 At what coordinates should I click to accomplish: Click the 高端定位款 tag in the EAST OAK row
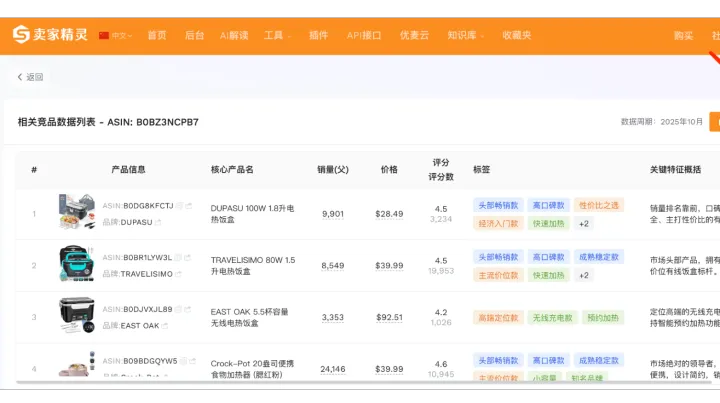click(x=498, y=318)
